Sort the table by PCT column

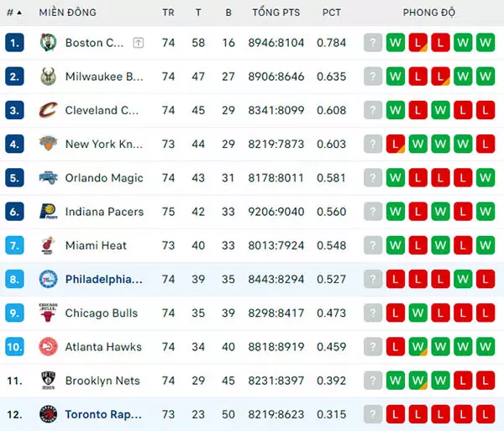[x=332, y=13]
